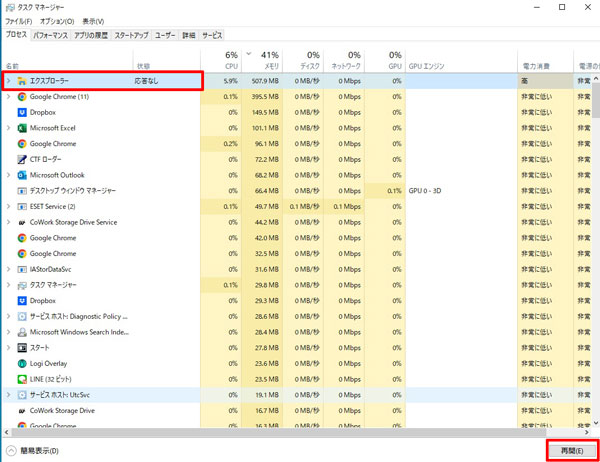Expand the エクスプローラー process group
Screen dimensions: 600x462
pos(9,81)
